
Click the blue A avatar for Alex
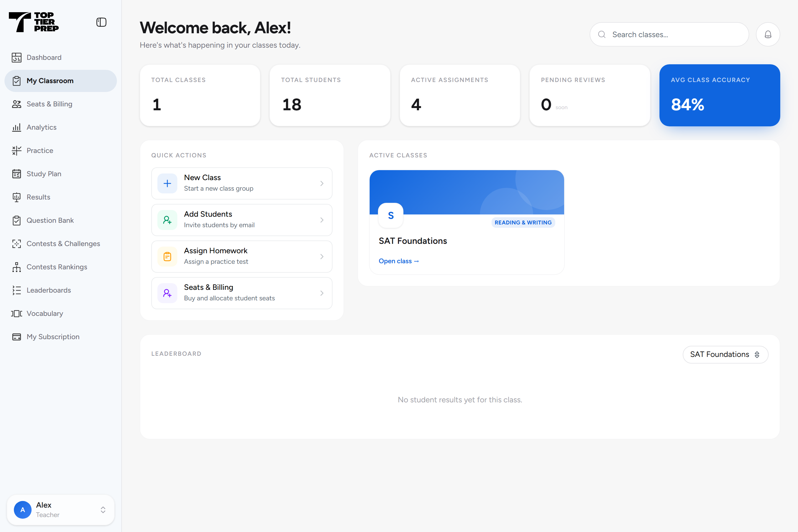click(23, 510)
